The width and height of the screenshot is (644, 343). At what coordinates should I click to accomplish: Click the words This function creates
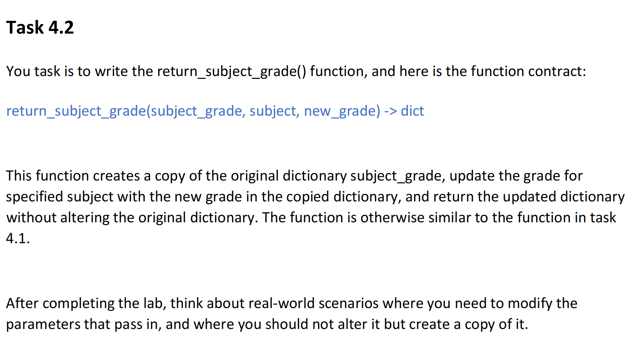[73, 175]
